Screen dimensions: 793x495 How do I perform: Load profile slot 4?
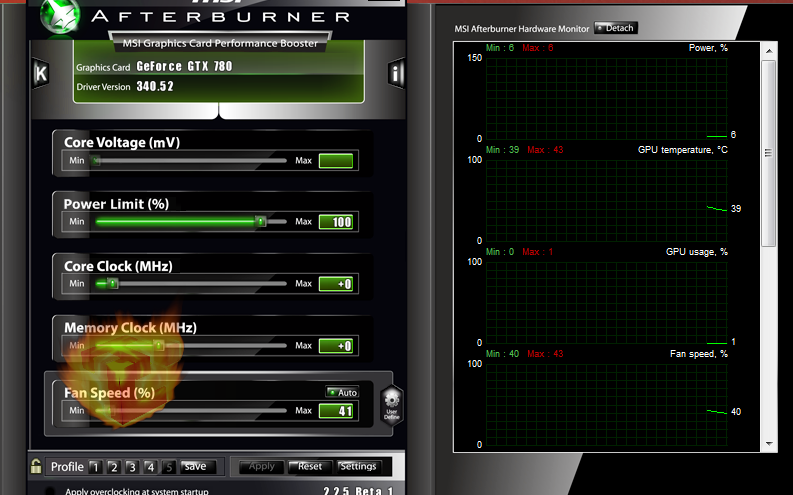coord(150,467)
